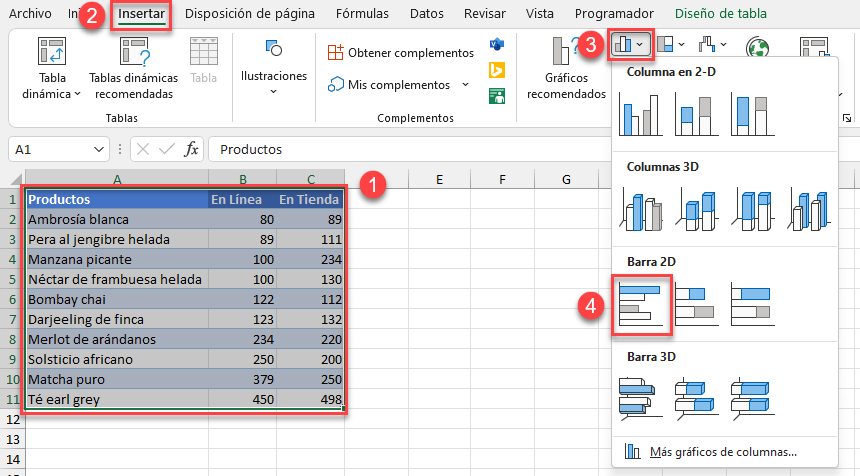Click cell En Tienda header
Viewport: 860px width, 476px height.
[310, 199]
